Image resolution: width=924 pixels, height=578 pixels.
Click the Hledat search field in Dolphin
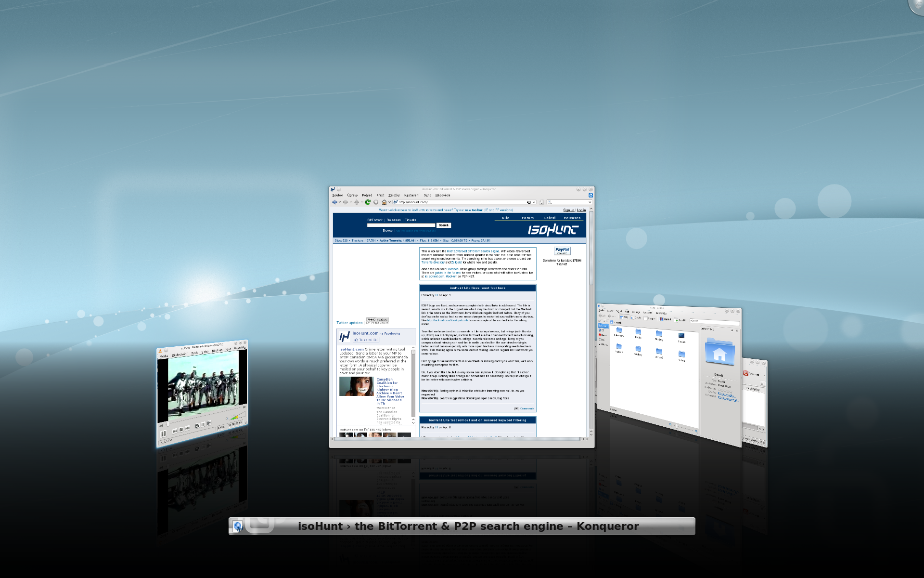[x=715, y=321]
